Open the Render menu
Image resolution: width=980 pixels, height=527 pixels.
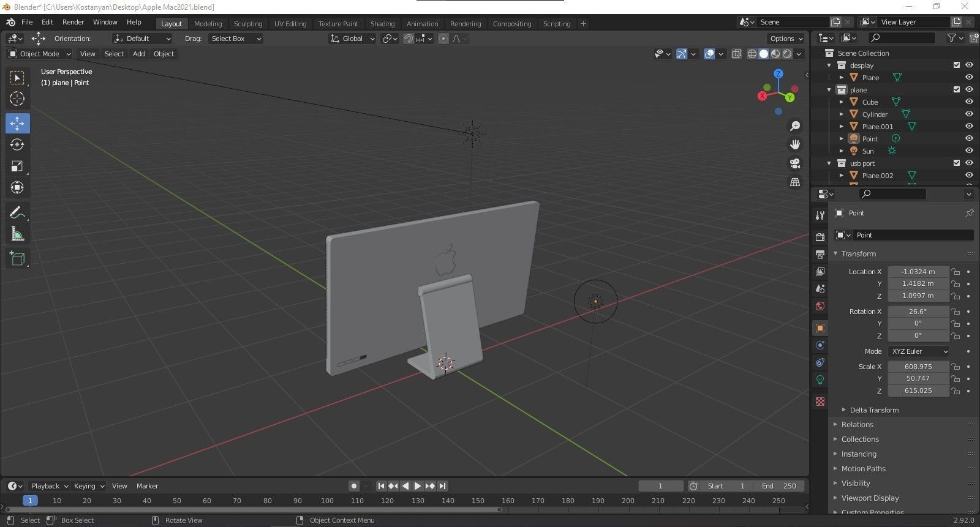tap(73, 22)
